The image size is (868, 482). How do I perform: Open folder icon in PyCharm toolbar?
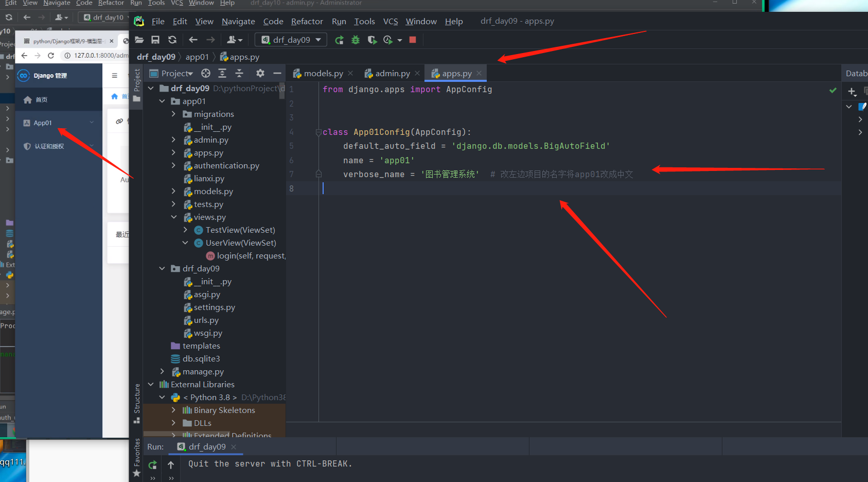pos(139,40)
